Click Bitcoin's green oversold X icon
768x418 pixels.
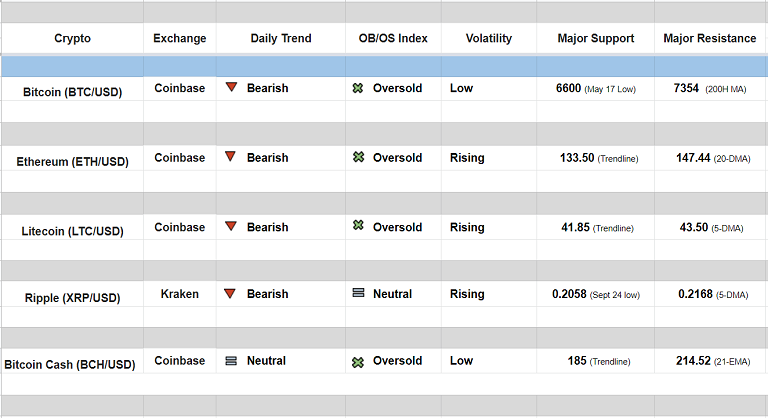click(x=358, y=88)
